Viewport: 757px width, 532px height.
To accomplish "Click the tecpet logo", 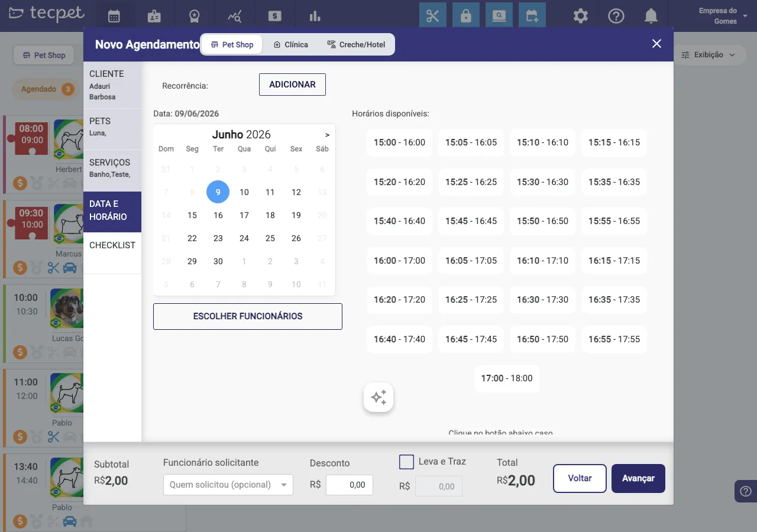I will coord(46,13).
